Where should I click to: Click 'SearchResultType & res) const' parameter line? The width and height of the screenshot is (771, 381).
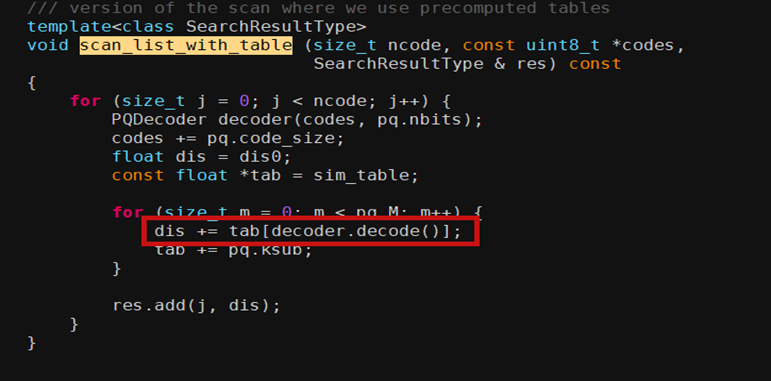[468, 64]
